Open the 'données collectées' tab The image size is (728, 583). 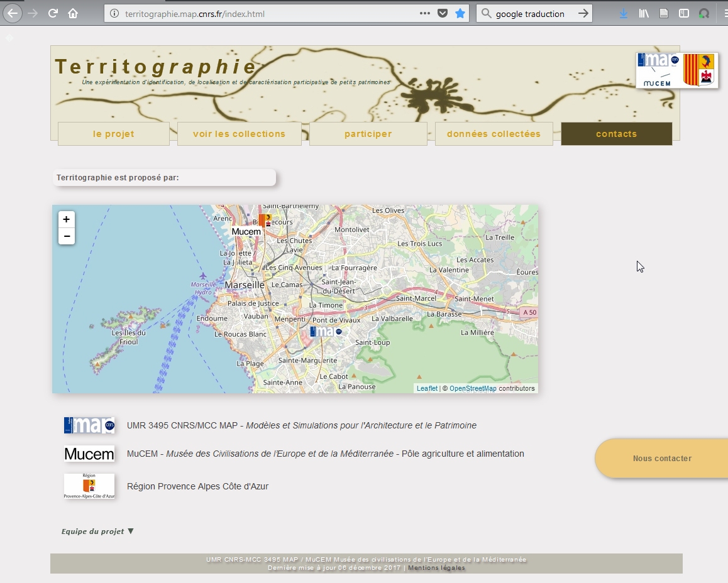(494, 134)
